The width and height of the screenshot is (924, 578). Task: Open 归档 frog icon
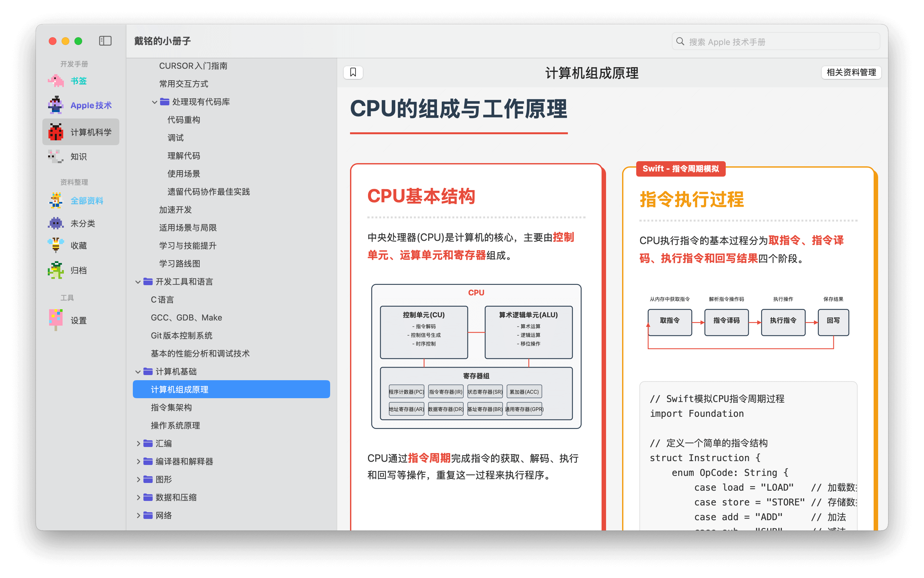pos(56,270)
